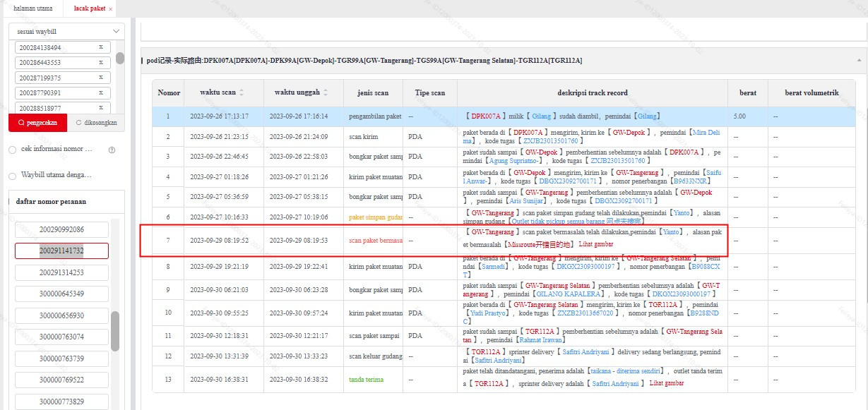This screenshot has width=868, height=410.
Task: Select order number 300000656930
Action: 61,315
